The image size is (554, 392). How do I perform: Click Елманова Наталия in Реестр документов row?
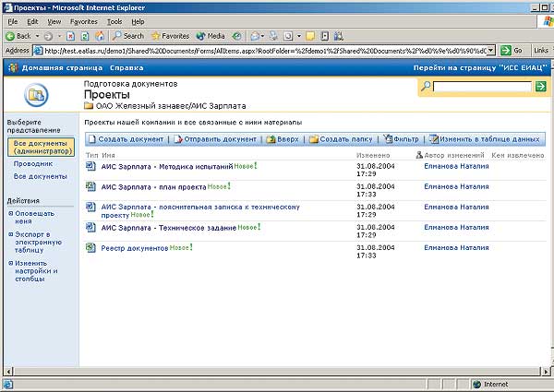click(456, 248)
